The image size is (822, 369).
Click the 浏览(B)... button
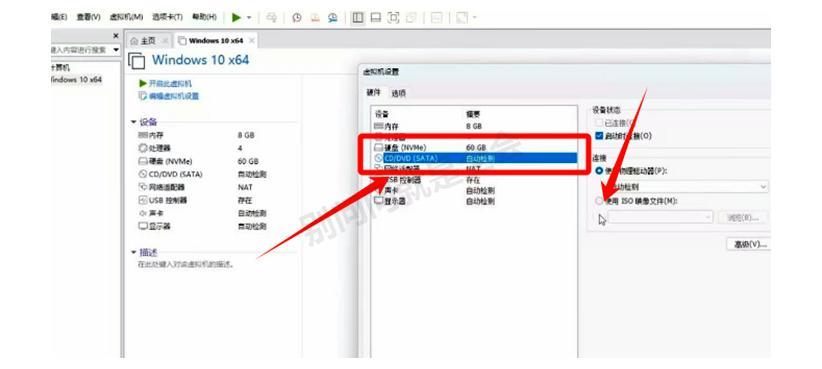(743, 218)
